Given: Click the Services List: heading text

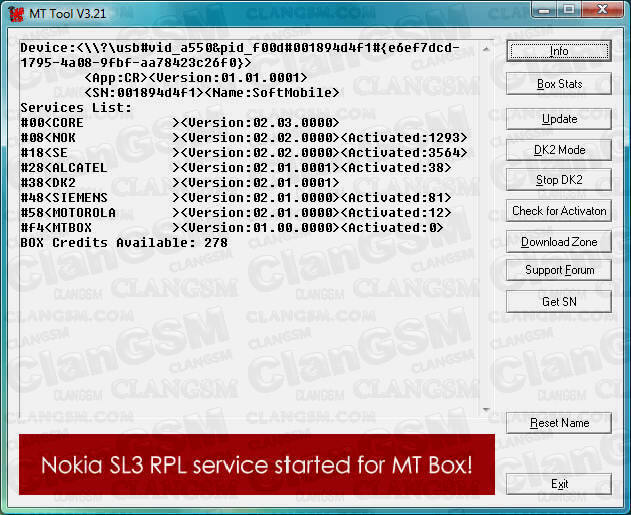Looking at the screenshot, I should coord(76,108).
